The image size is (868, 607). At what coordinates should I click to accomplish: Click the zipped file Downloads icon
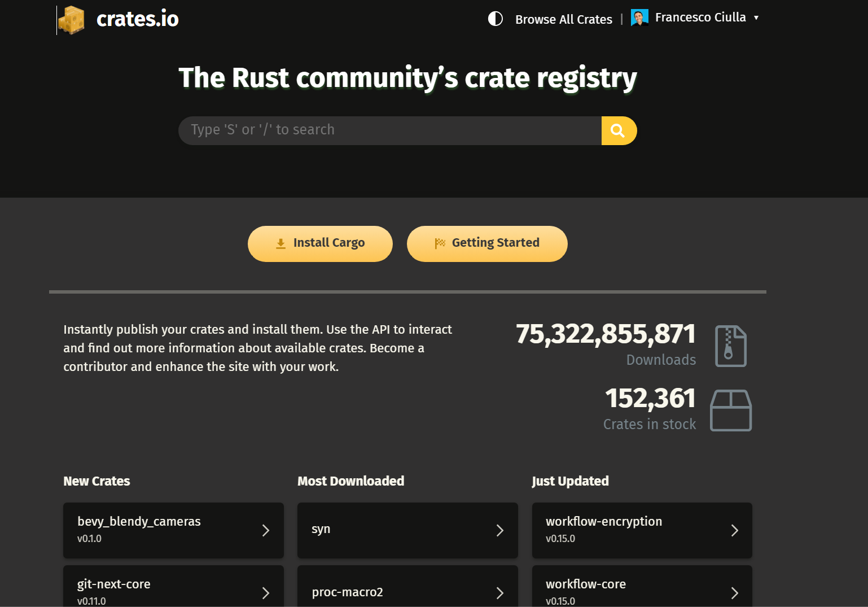point(731,346)
